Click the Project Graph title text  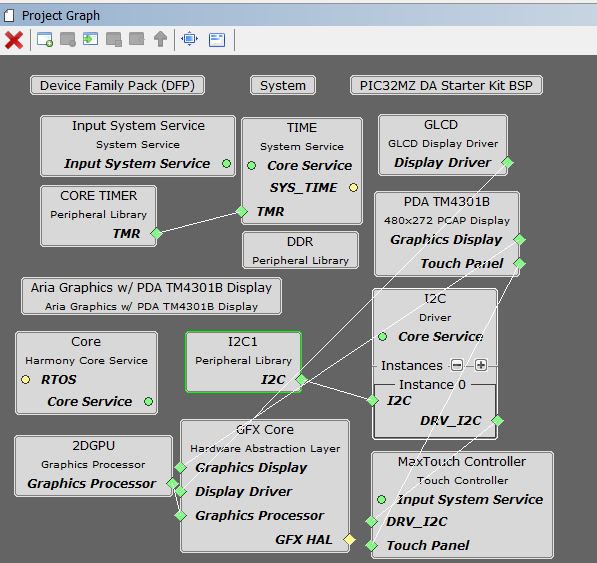coord(61,16)
